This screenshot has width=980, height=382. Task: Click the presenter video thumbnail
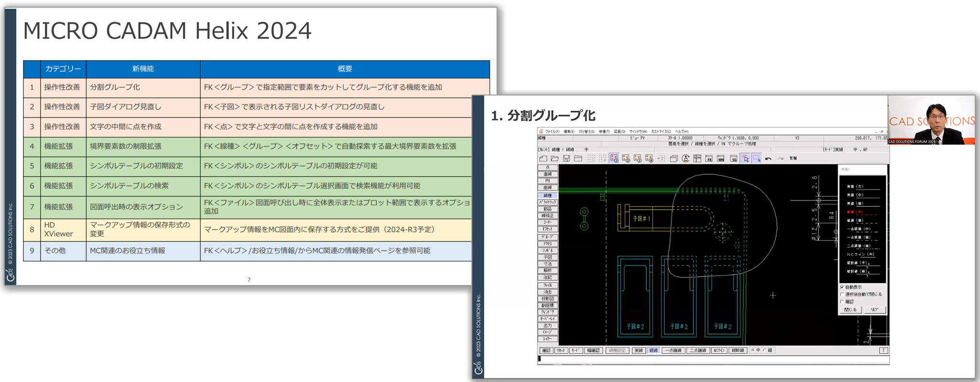click(x=931, y=120)
